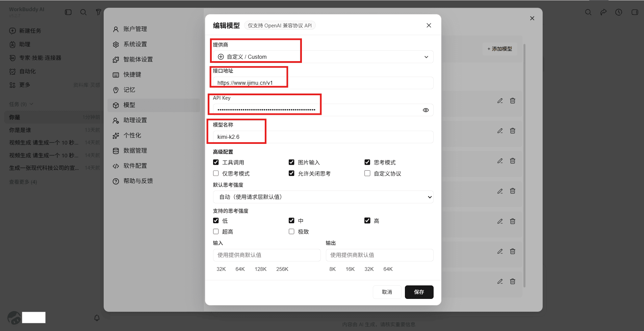Toggle the 图片输入 checkbox
Screen dimensions: 644x331
click(291, 162)
